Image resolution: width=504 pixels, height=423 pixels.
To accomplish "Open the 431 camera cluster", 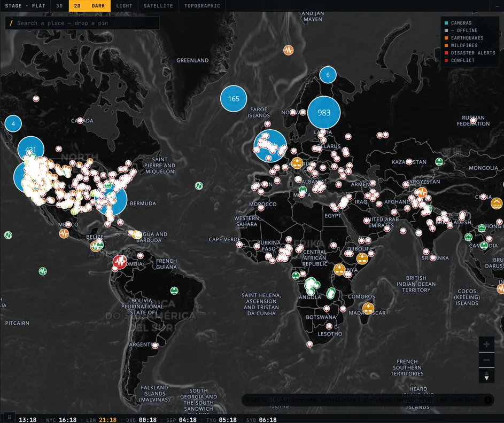I will click(x=30, y=149).
